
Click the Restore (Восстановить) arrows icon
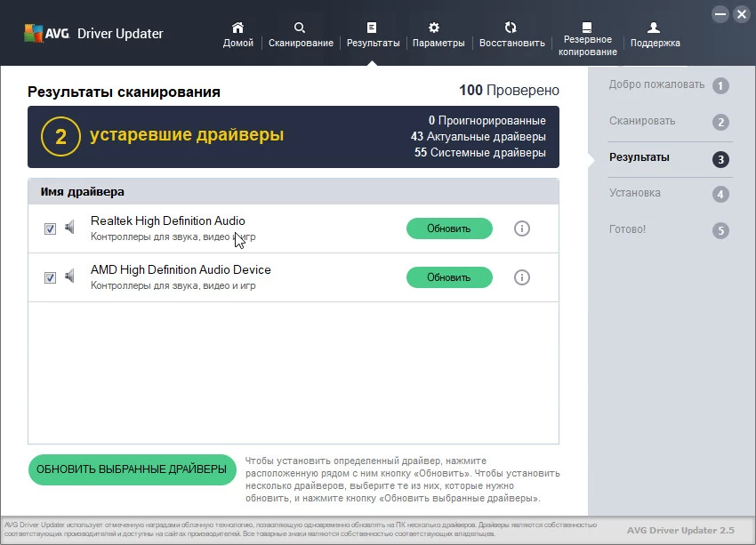click(511, 28)
